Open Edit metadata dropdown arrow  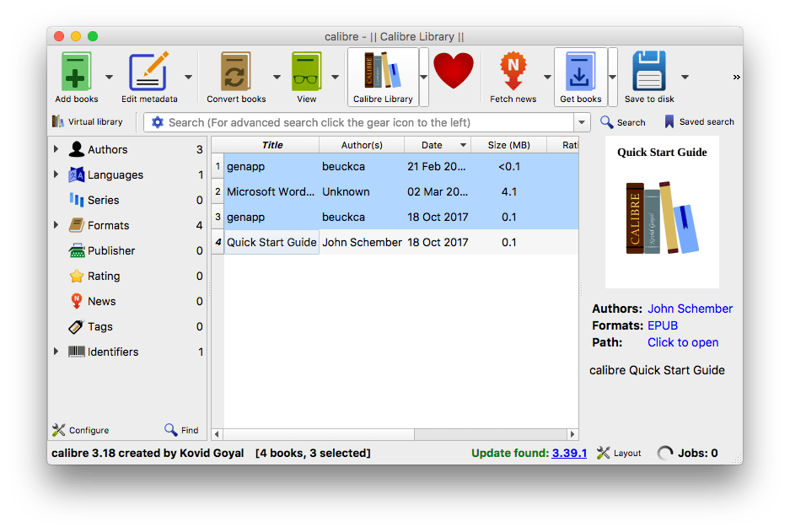coord(188,77)
